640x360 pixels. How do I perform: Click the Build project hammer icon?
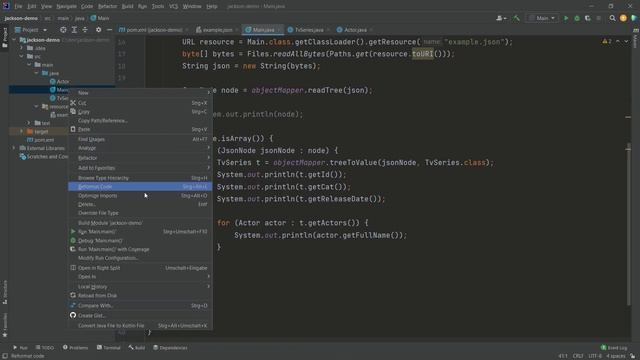pyautogui.click(x=516, y=18)
